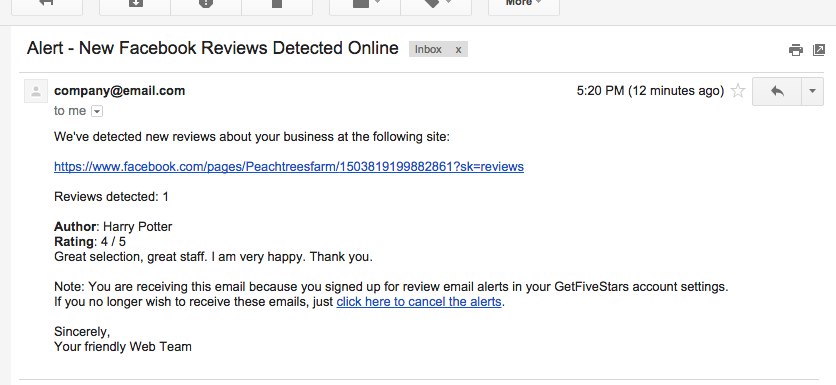
Task: Star this message from company@email.com
Action: (738, 91)
